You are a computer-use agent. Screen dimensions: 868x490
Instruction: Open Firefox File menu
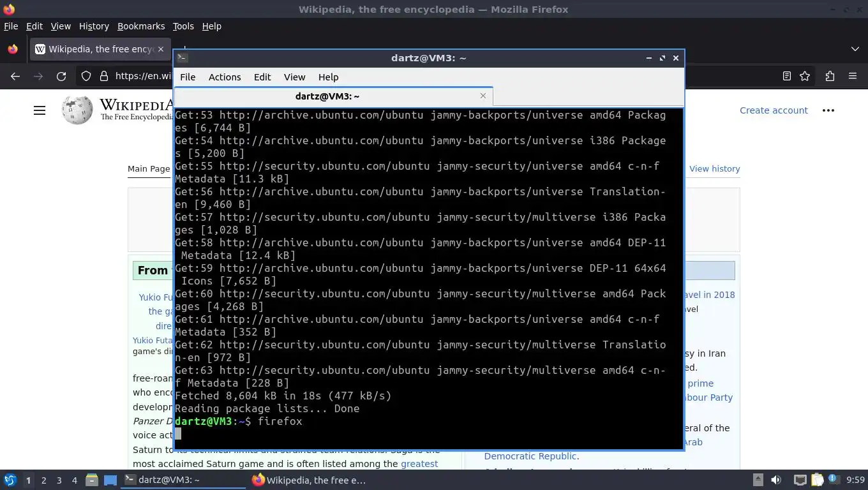tap(11, 26)
